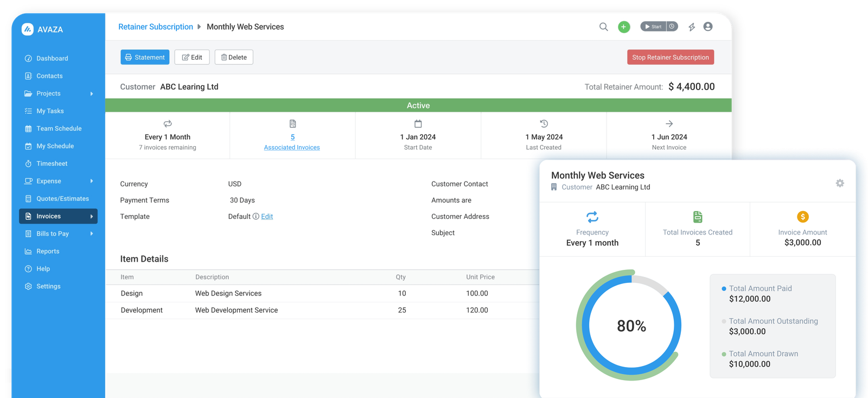This screenshot has width=868, height=398.
Task: Open the Associated Invoices link
Action: pos(292,148)
